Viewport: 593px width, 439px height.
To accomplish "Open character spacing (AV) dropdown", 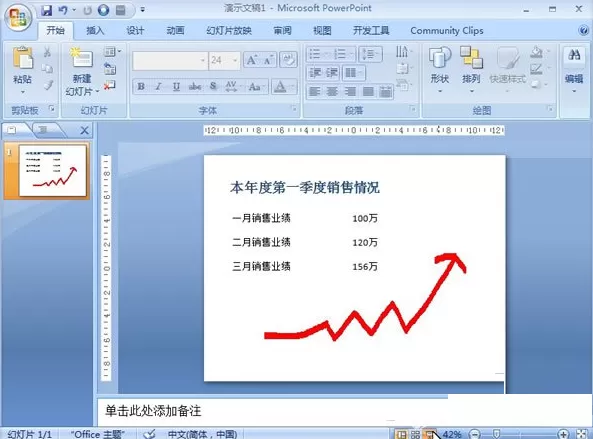I will (x=233, y=87).
